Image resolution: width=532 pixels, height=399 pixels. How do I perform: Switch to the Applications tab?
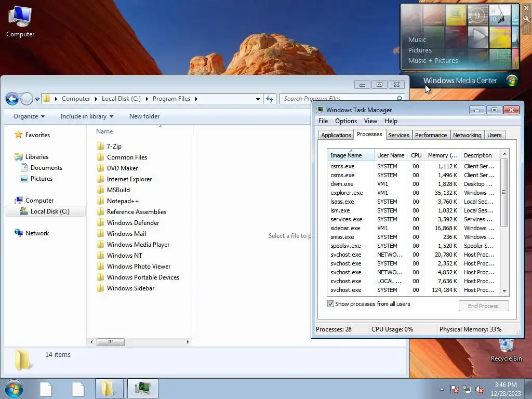336,135
